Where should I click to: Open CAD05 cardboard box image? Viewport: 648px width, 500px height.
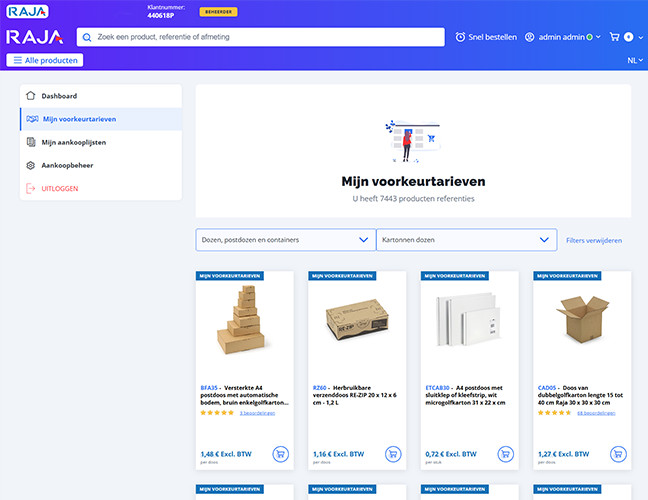[x=582, y=319]
